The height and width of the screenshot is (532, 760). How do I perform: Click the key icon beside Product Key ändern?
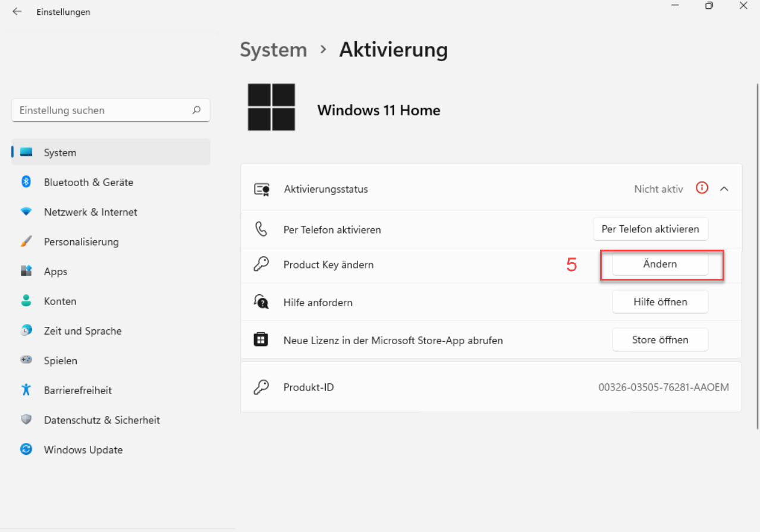point(261,265)
